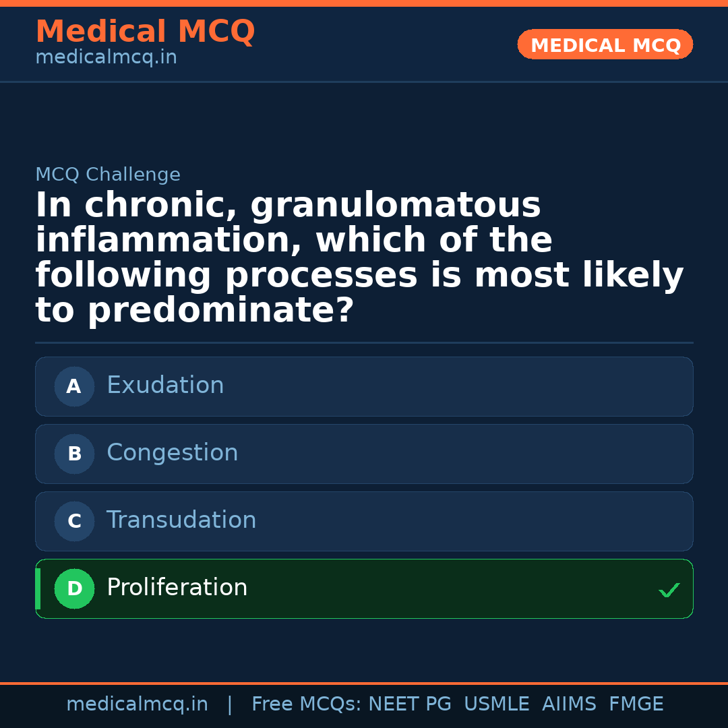Screen dimensions: 728x728
Task: Pick the Transudation answer text
Action: pos(181,520)
